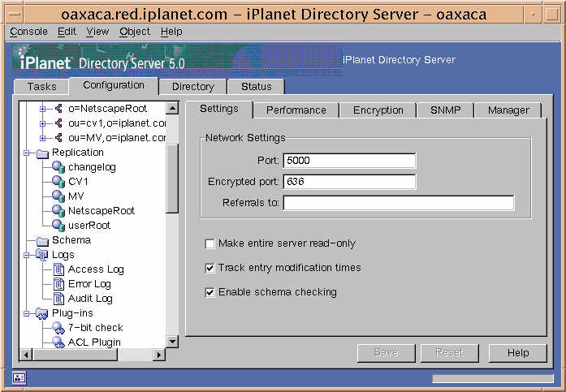The width and height of the screenshot is (566, 392).
Task: Open the Performance settings tab
Action: [296, 110]
